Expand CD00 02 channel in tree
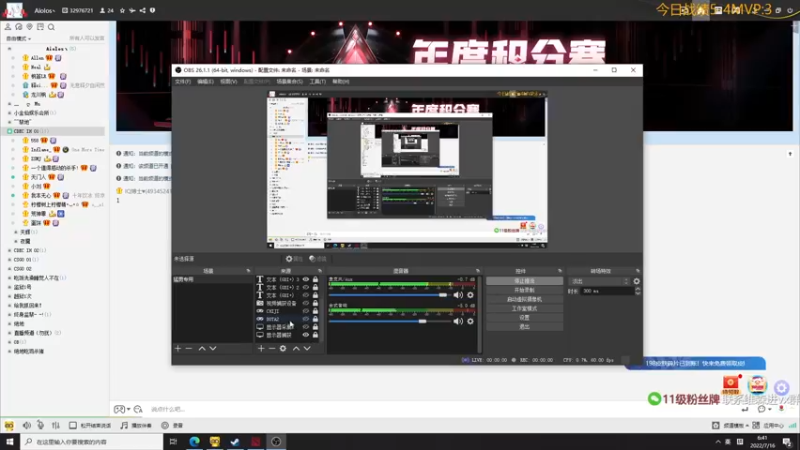The height and width of the screenshot is (450, 800). coord(9,269)
